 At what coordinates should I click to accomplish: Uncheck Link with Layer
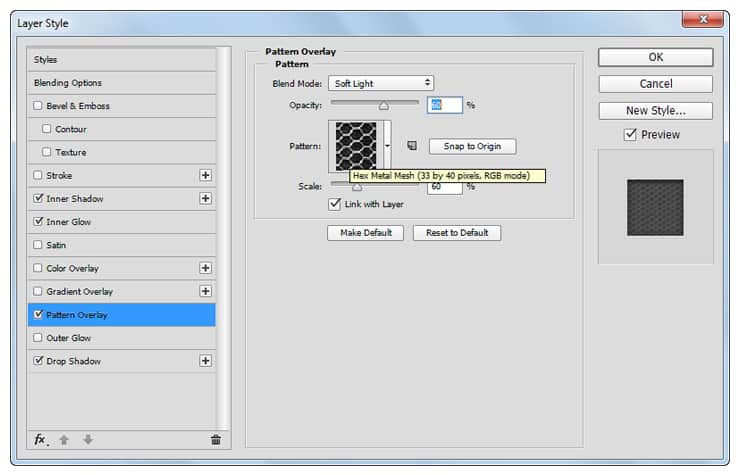point(335,204)
